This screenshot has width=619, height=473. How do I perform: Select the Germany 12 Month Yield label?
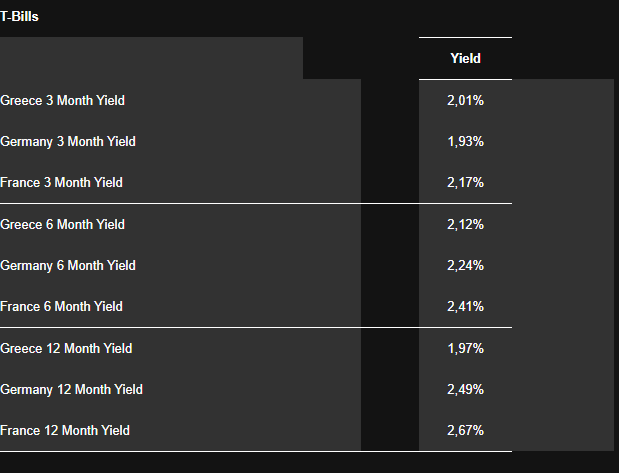(x=72, y=389)
